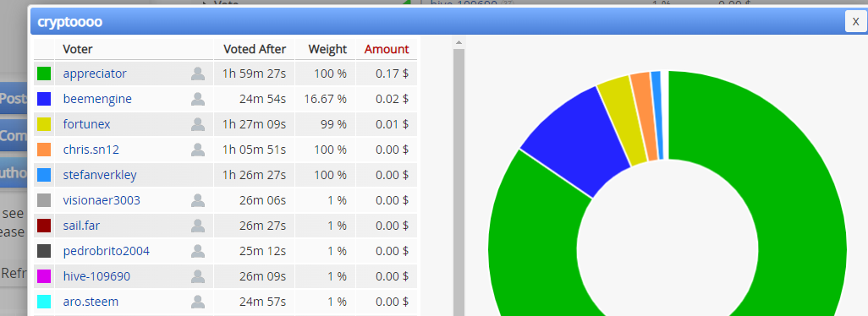Open sail.far's profile avatar icon
The height and width of the screenshot is (316, 868).
[198, 226]
